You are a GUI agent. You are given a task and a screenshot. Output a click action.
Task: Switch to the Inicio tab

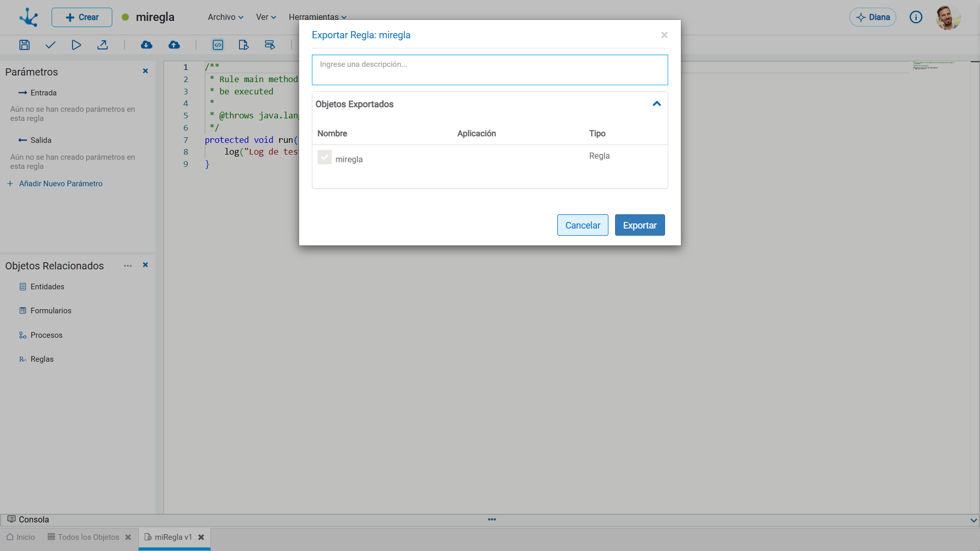click(x=21, y=537)
